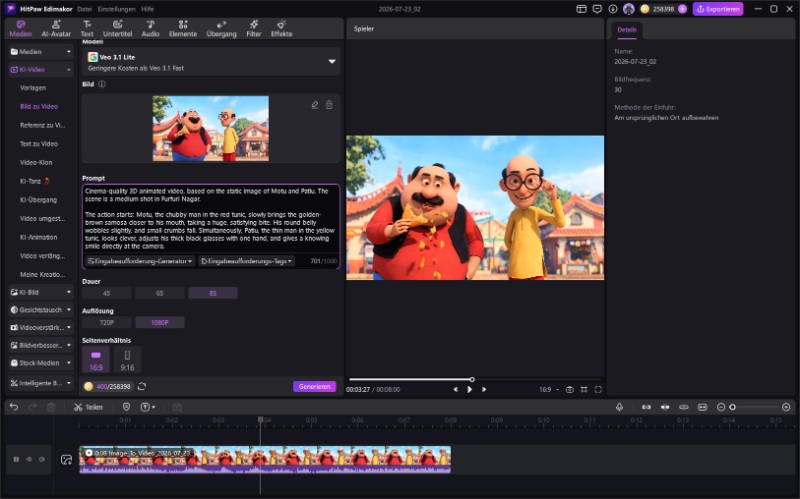Step to the next frame
Image resolution: width=800 pixels, height=499 pixels.
484,389
